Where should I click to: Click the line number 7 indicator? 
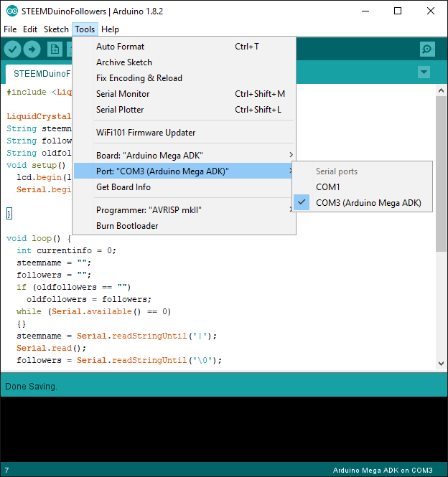point(6,470)
